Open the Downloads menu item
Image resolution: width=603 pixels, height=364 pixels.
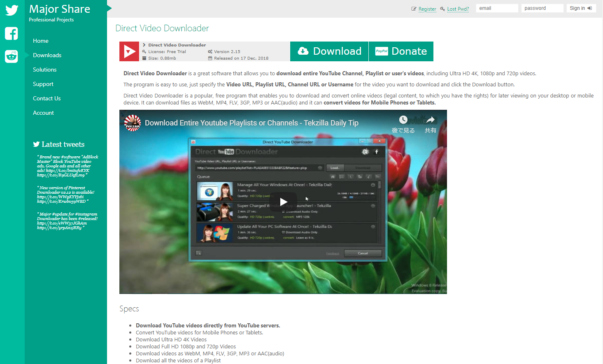[x=47, y=55]
